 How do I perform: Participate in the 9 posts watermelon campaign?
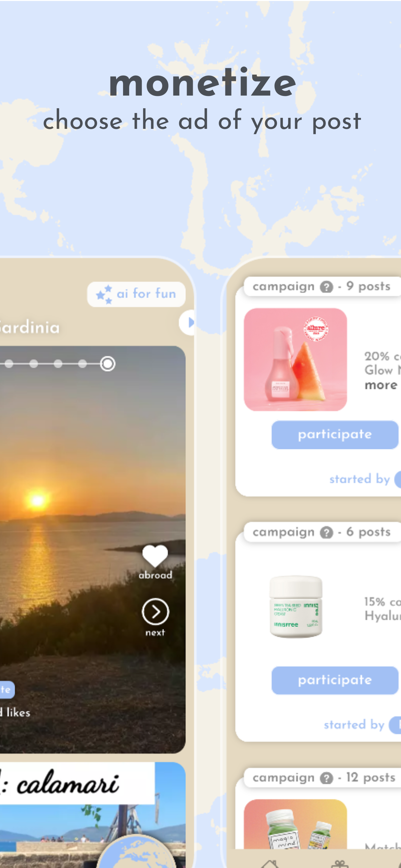pos(335,435)
